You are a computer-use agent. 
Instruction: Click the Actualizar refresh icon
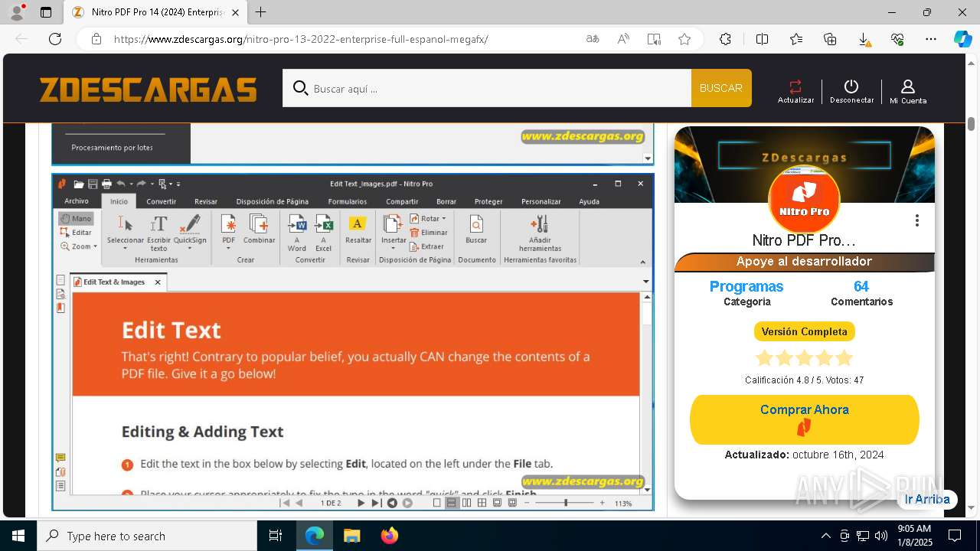coord(795,86)
